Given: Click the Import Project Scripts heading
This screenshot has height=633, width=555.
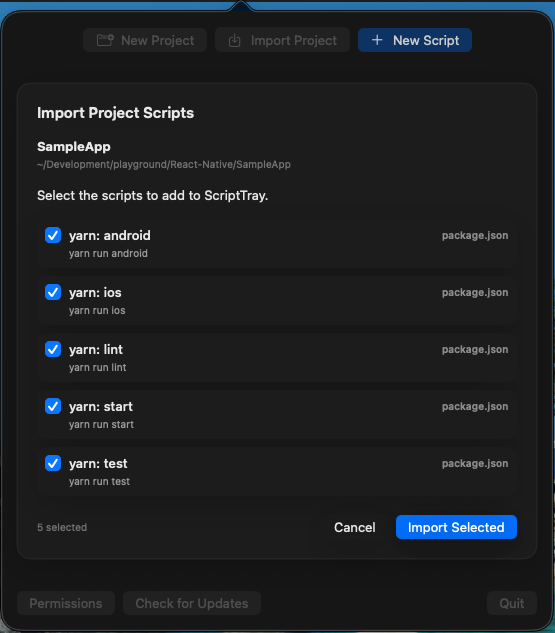Looking at the screenshot, I should tap(115, 113).
